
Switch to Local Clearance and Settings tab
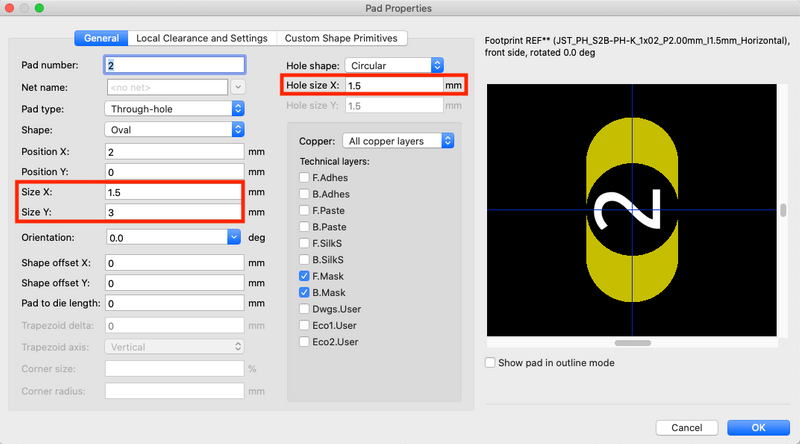(201, 38)
